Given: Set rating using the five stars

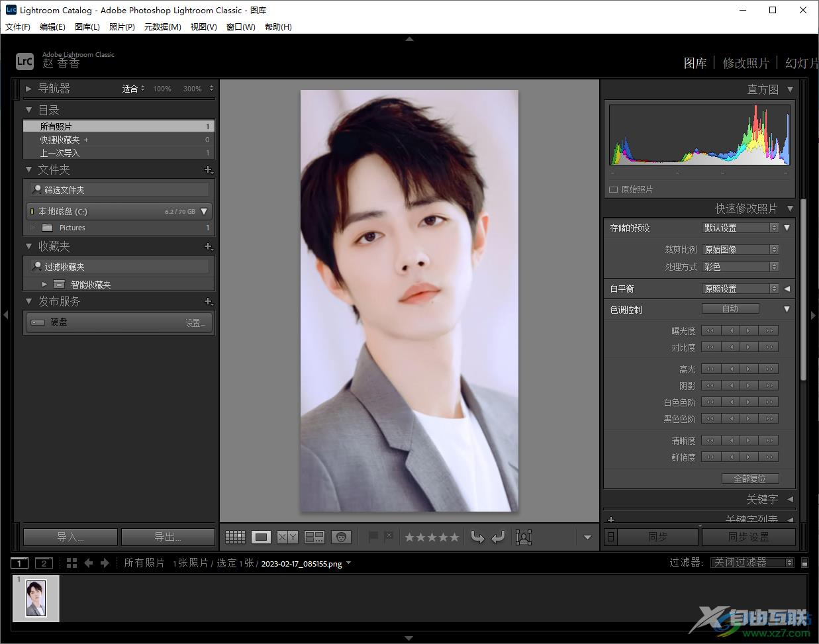Looking at the screenshot, I should pyautogui.click(x=432, y=537).
